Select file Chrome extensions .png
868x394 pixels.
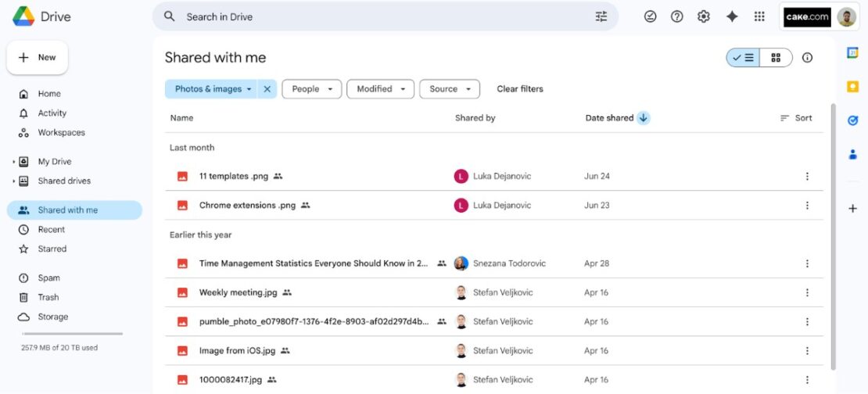point(493,206)
